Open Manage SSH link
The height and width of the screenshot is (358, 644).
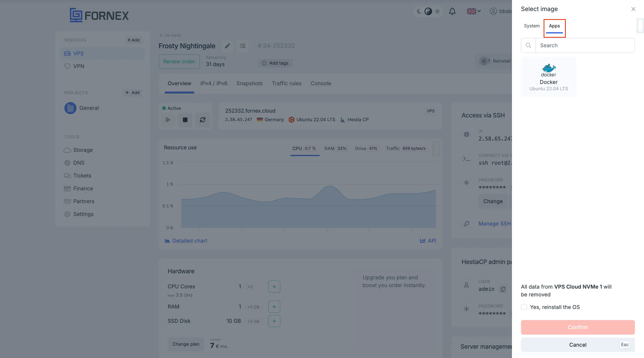coord(494,224)
